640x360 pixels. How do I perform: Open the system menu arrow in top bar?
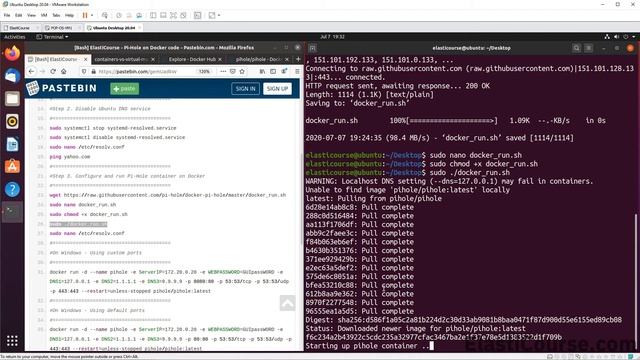633,37
